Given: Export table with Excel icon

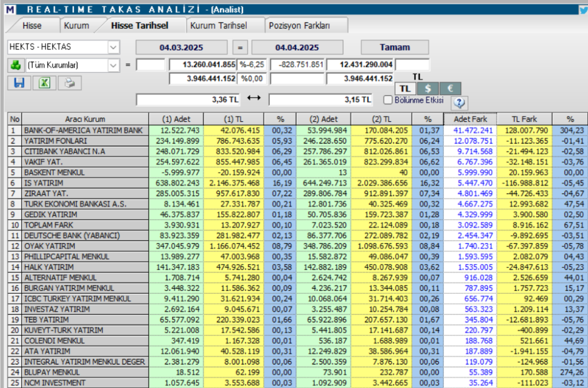Looking at the screenshot, I should 44,83.
